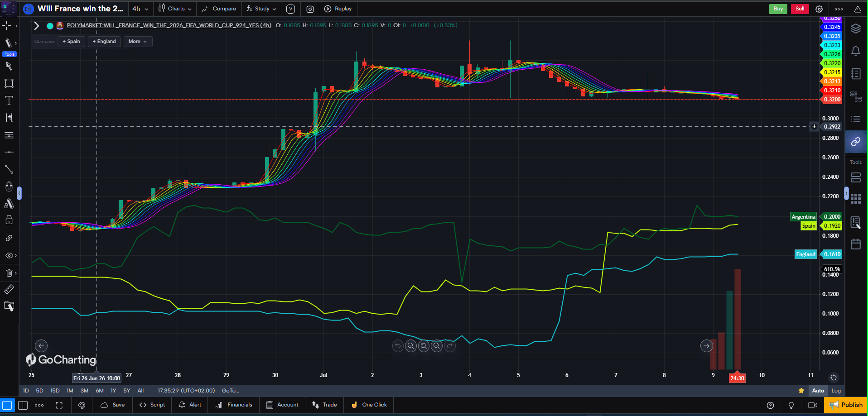The width and height of the screenshot is (868, 416).
Task: Open the 4h timeframe dropdown
Action: (140, 9)
